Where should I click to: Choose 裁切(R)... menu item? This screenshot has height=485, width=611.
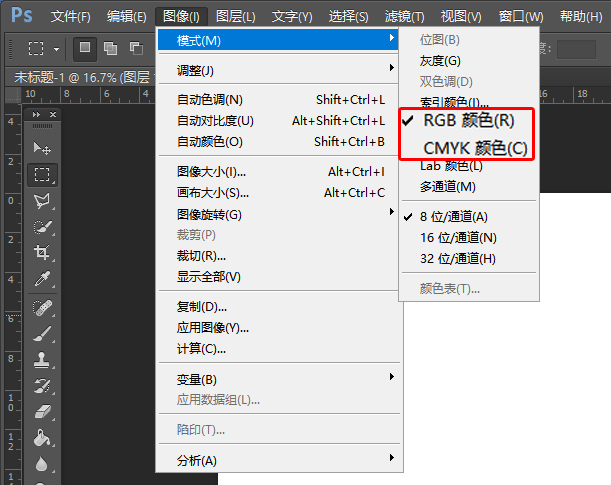point(278,256)
